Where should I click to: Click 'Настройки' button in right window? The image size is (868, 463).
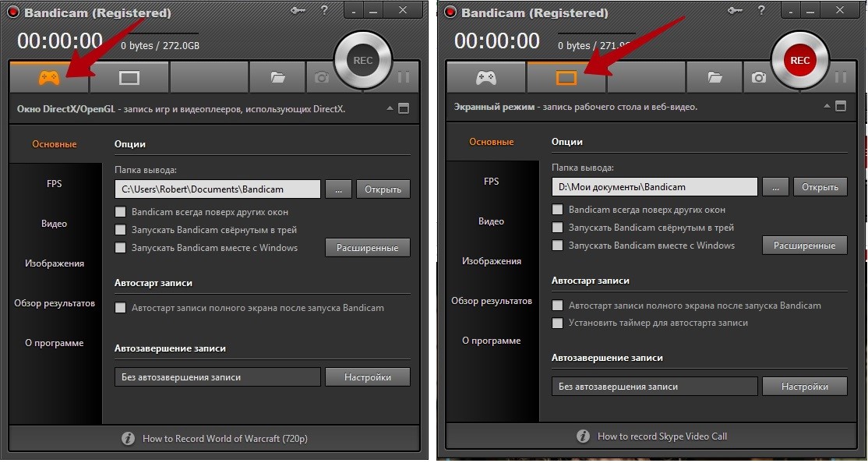[805, 387]
